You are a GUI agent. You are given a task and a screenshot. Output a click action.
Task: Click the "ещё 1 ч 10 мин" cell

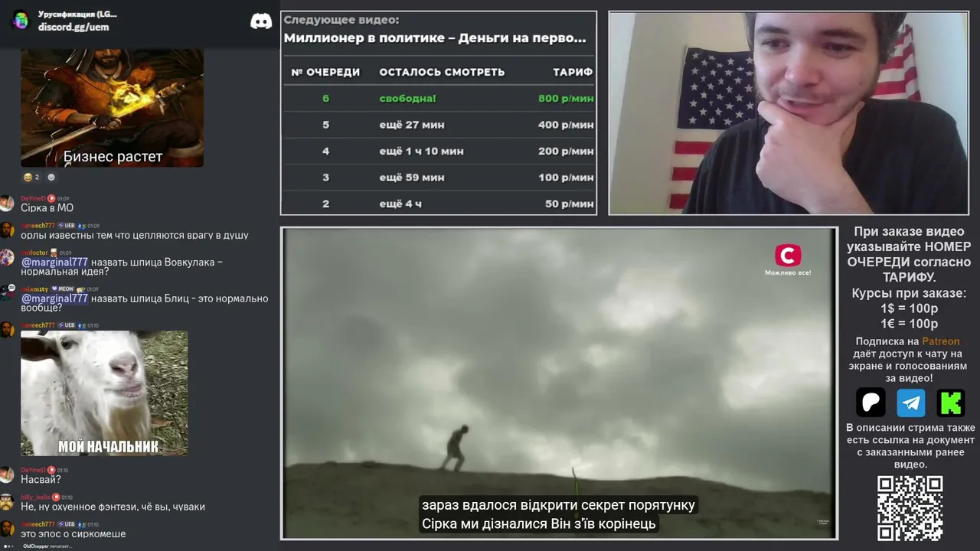(421, 152)
